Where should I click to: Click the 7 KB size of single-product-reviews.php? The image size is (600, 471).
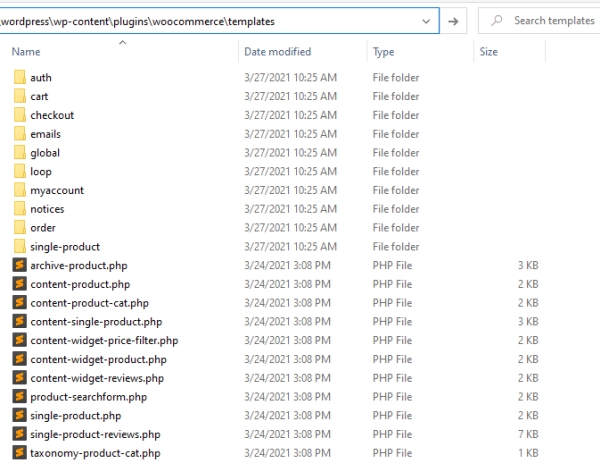528,434
